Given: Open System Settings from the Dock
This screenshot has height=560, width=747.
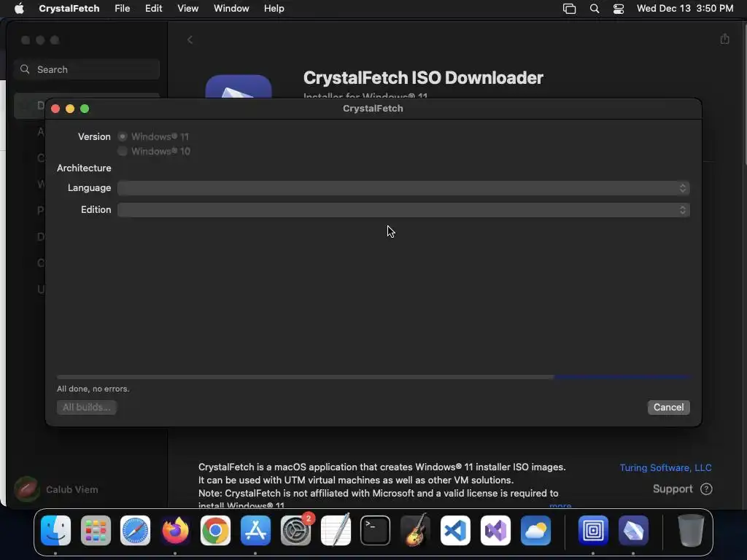Looking at the screenshot, I should [295, 530].
